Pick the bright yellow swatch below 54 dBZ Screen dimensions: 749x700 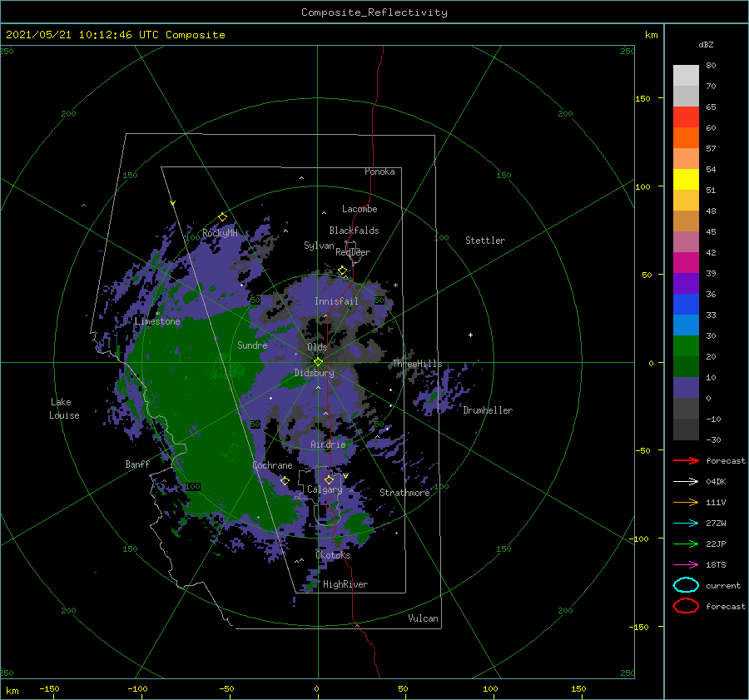[x=686, y=179]
